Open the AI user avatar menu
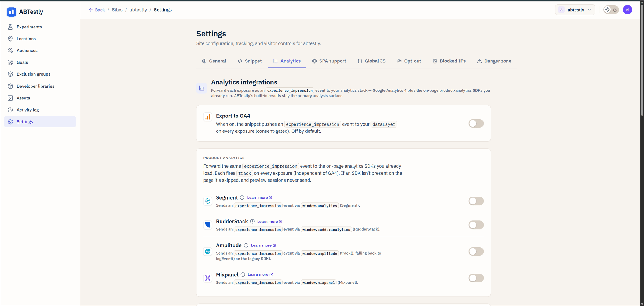Screen dimensions: 644x306 pyautogui.click(x=627, y=10)
